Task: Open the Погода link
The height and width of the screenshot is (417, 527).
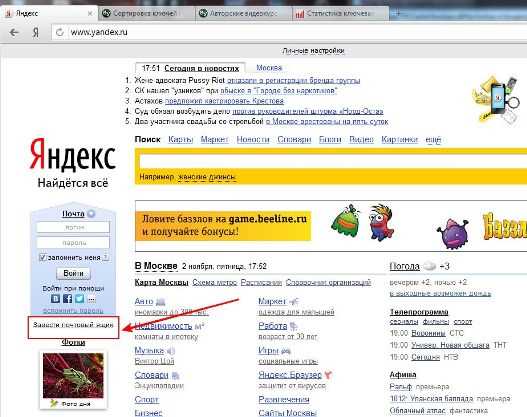Action: coord(404,266)
